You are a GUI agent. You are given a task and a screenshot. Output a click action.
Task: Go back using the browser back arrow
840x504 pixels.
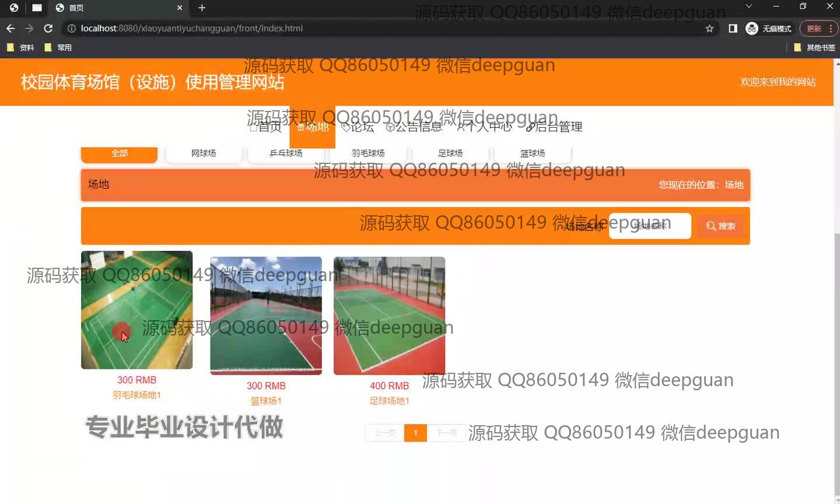pyautogui.click(x=10, y=29)
